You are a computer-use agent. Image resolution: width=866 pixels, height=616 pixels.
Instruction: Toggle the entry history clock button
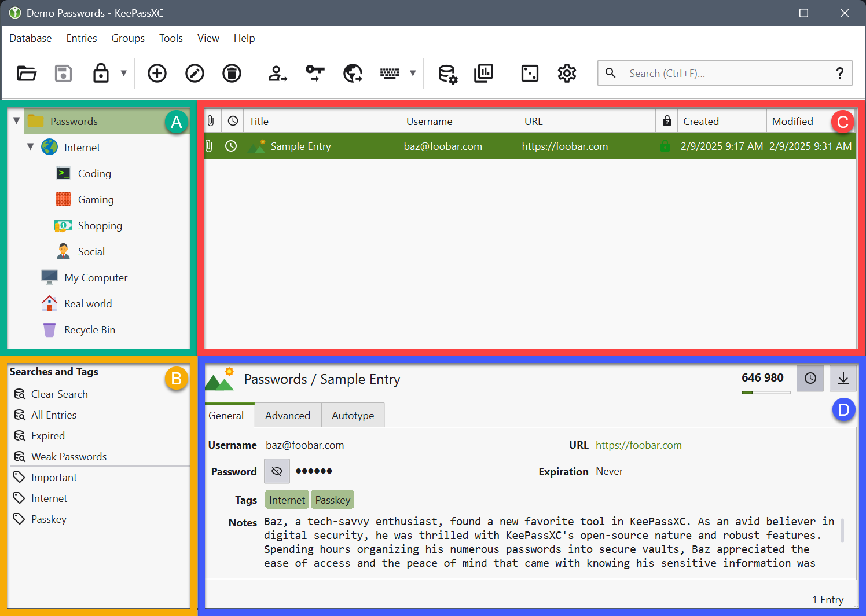pos(810,377)
